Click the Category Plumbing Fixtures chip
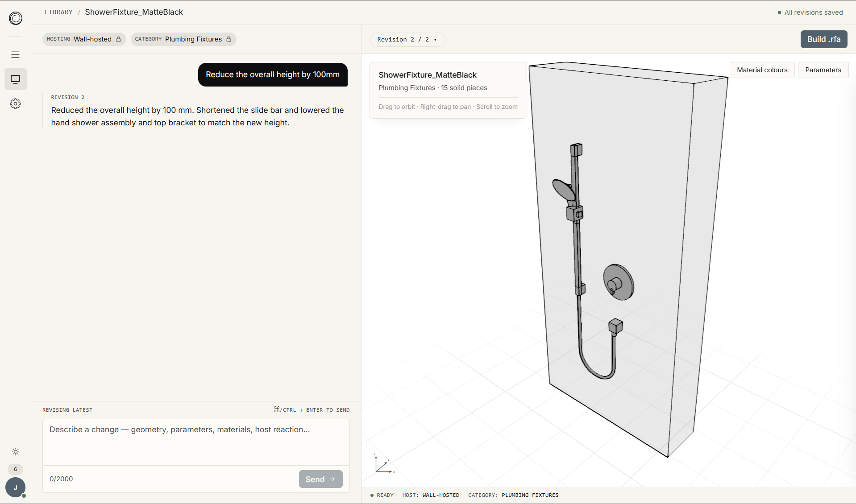Image resolution: width=856 pixels, height=504 pixels. coord(183,39)
